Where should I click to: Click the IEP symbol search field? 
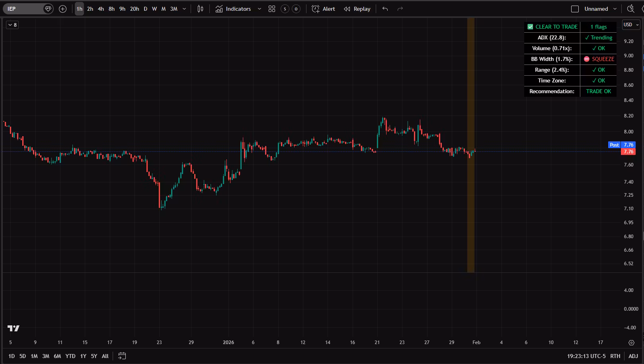point(24,9)
